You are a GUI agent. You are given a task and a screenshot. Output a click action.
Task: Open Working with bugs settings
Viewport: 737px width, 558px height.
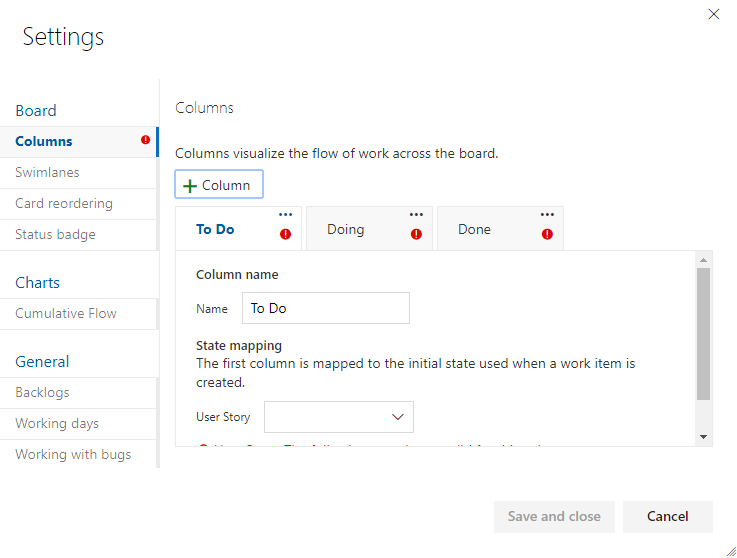(x=78, y=454)
